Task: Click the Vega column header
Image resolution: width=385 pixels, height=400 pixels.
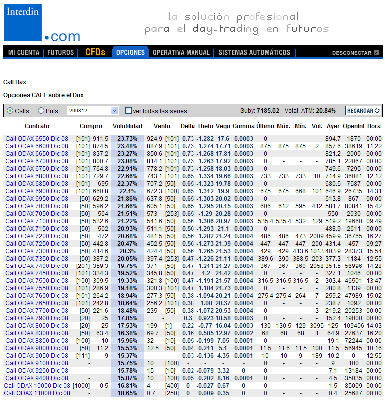Action: click(223, 126)
